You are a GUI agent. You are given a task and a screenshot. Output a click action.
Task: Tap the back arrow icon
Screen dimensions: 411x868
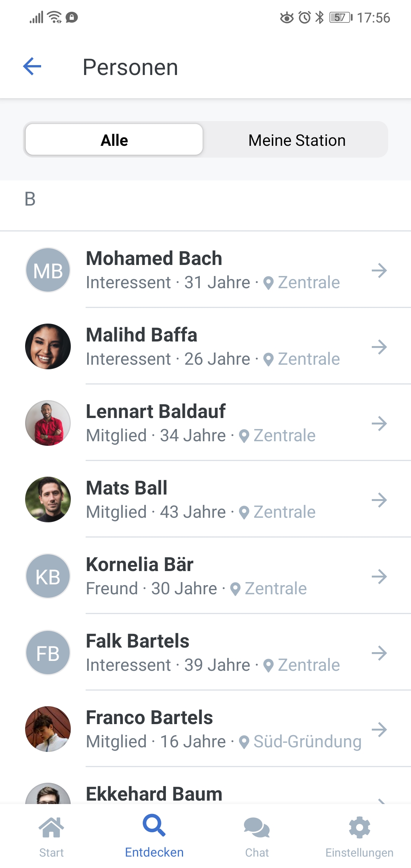pos(32,67)
